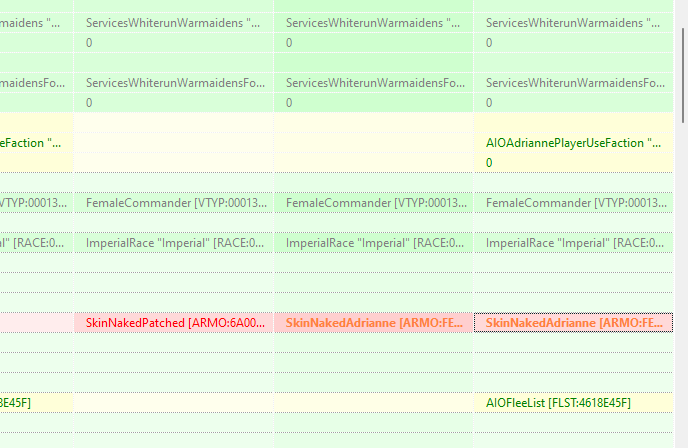Select ServicesWhiterunWarmaidensFo... in the SkinNakedPatched column
This screenshot has width=688, height=448.
click(174, 83)
